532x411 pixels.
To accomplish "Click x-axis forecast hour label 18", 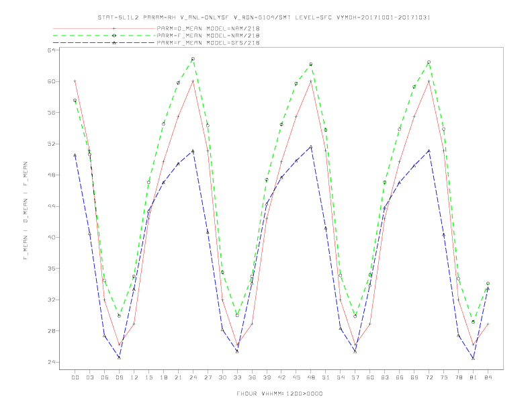I will point(163,377).
